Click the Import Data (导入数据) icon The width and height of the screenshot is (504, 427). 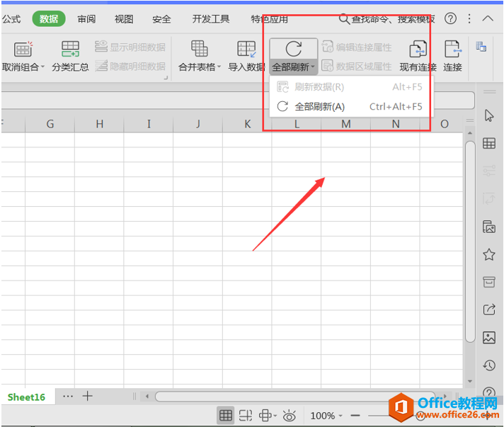[246, 49]
